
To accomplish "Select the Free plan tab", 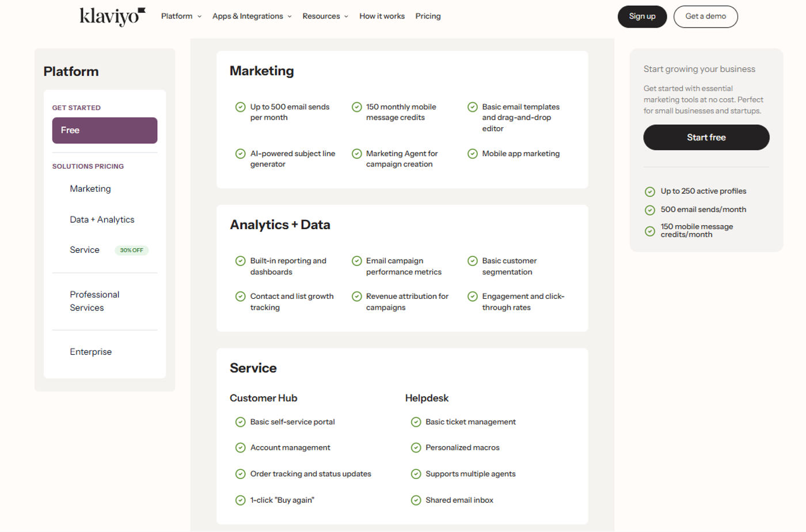I will (x=105, y=131).
